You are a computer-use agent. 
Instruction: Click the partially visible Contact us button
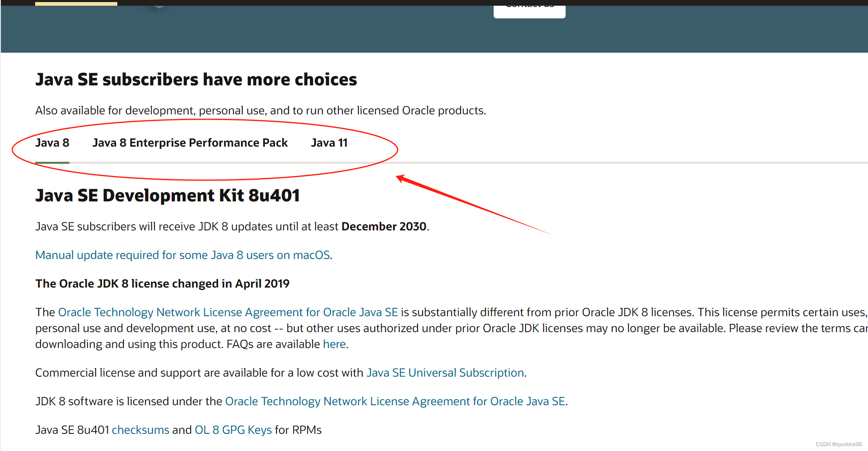[530, 11]
